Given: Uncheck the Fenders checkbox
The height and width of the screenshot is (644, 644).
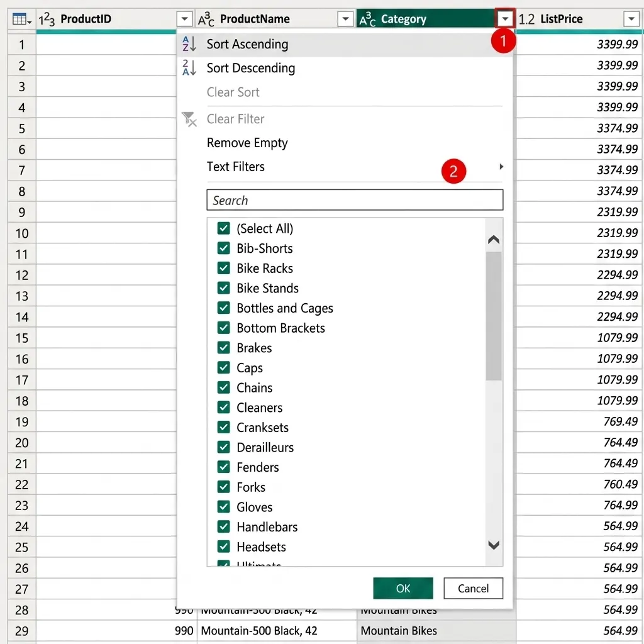Looking at the screenshot, I should (x=224, y=467).
